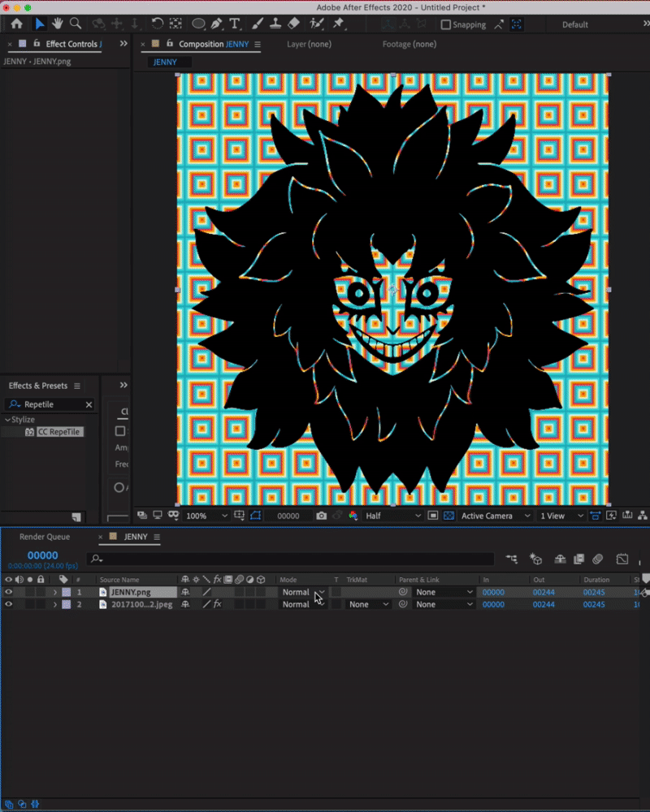Viewport: 650px width, 812px height.
Task: Open the 100% magnification dropdown
Action: point(206,516)
